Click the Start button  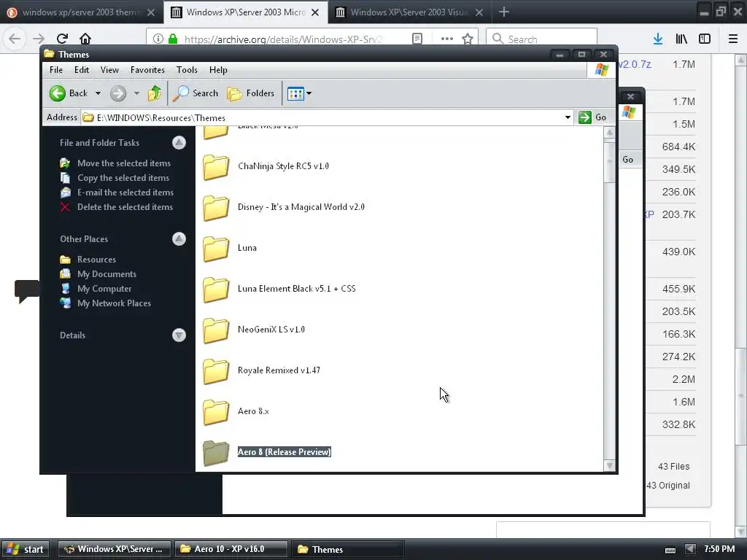[26, 549]
